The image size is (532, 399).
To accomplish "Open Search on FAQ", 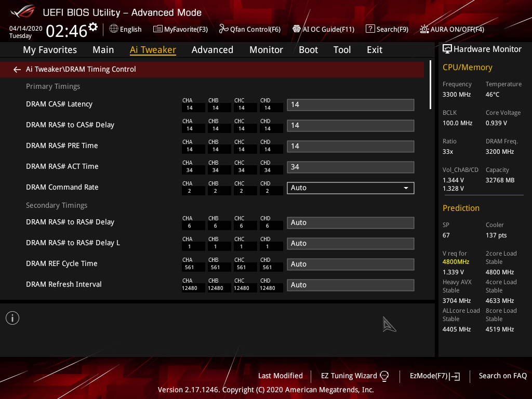I will pyautogui.click(x=502, y=376).
